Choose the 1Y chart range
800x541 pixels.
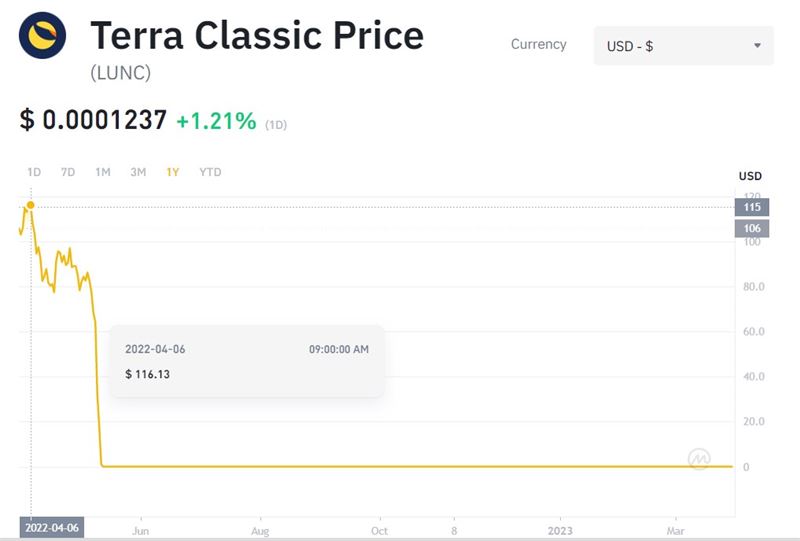173,172
